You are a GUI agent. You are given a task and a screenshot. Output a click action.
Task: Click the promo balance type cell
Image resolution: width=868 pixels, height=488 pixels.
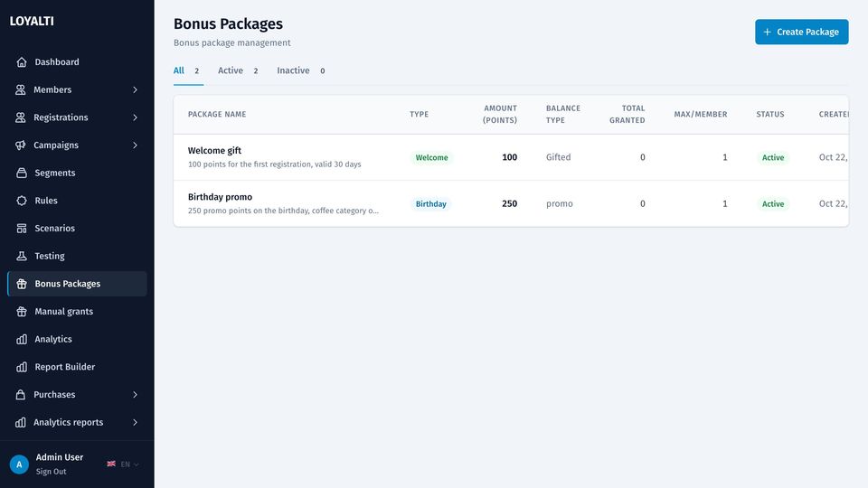click(x=559, y=203)
